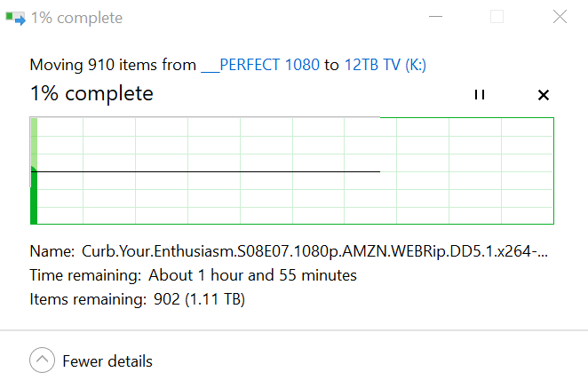Image resolution: width=588 pixels, height=388 pixels.
Task: Click the light green speed peak region
Action: (x=34, y=143)
